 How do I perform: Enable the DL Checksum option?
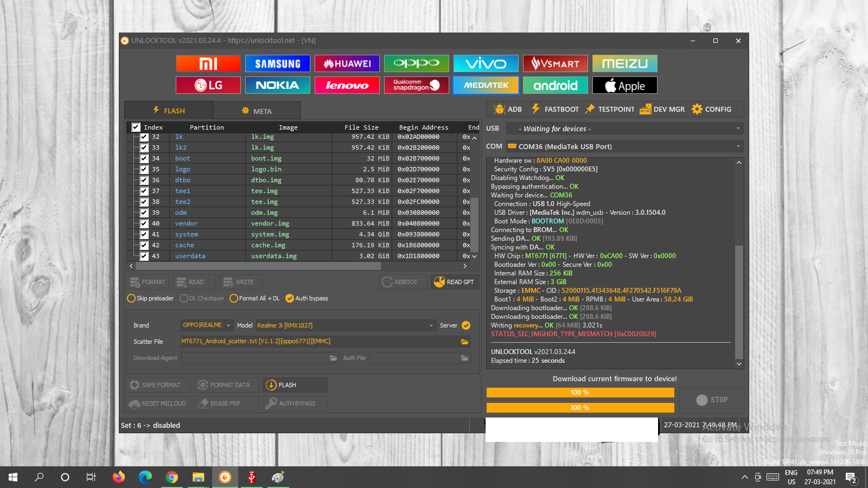(x=202, y=298)
